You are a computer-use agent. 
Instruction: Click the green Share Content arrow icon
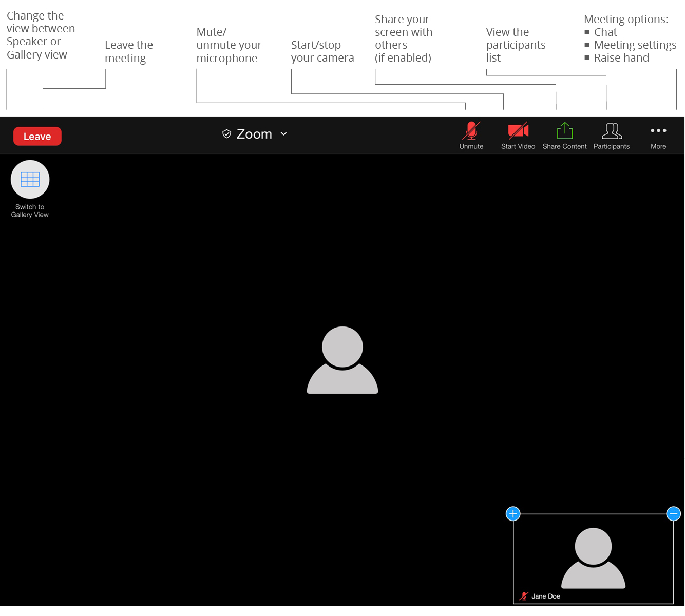tap(565, 131)
